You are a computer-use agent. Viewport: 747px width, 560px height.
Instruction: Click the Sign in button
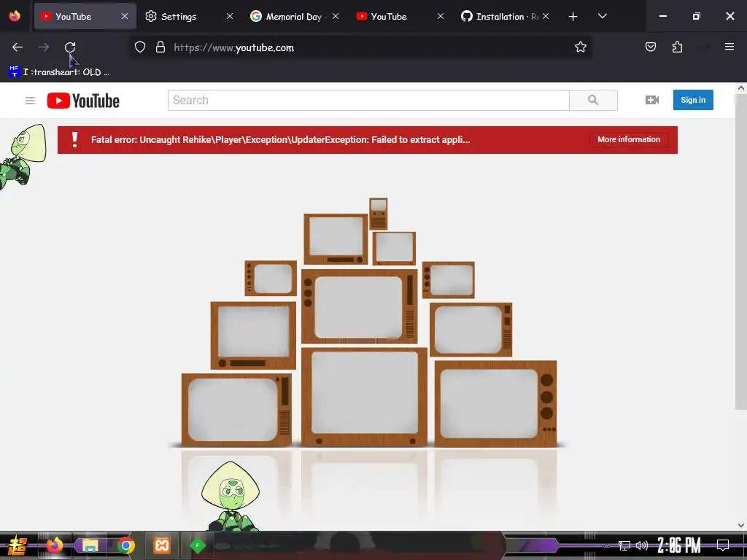tap(693, 100)
